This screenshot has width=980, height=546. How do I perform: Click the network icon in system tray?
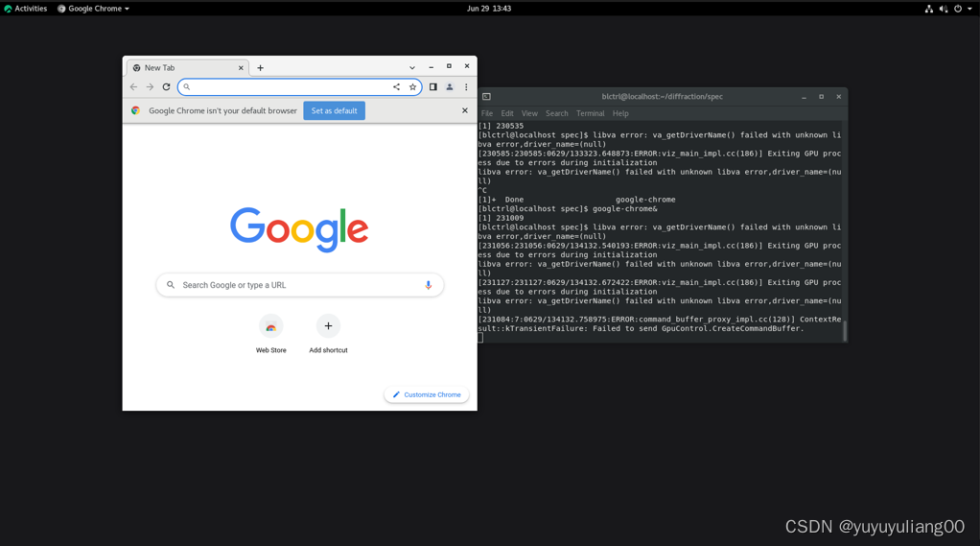tap(929, 9)
